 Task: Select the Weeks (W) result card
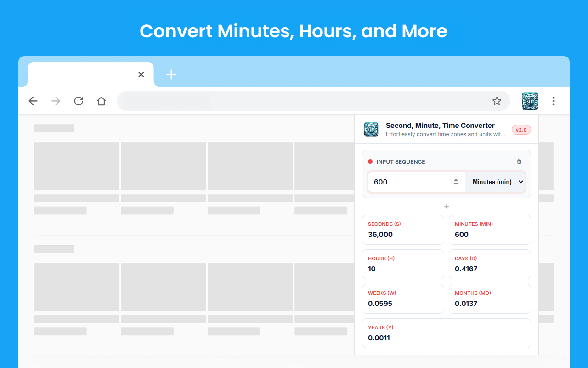coord(403,299)
